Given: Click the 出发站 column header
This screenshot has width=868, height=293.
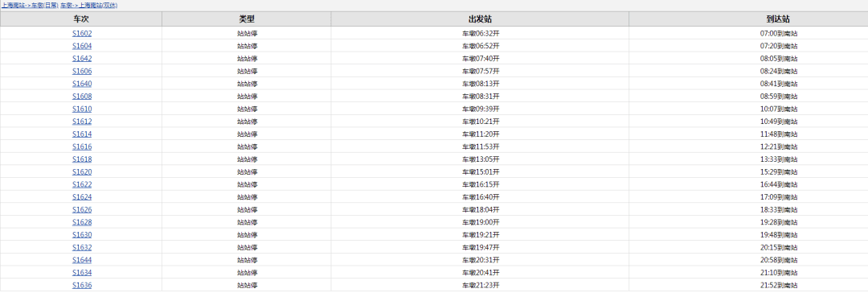Looking at the screenshot, I should pos(480,19).
